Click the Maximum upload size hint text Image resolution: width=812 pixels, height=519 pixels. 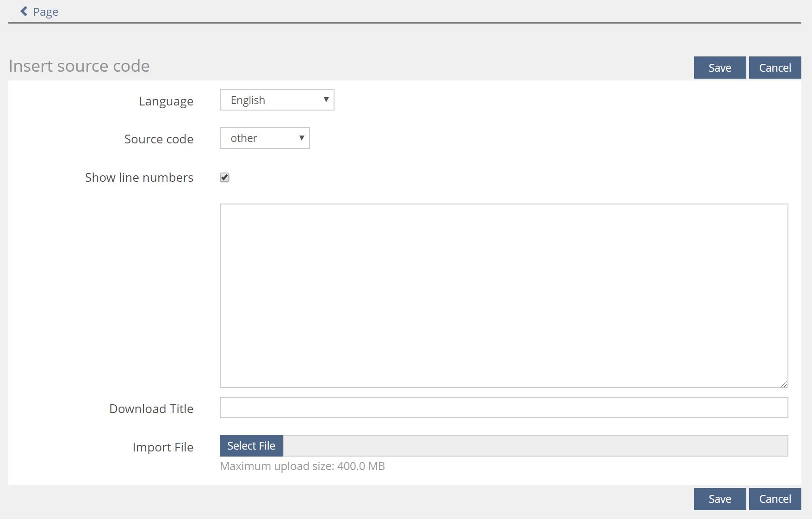click(302, 466)
